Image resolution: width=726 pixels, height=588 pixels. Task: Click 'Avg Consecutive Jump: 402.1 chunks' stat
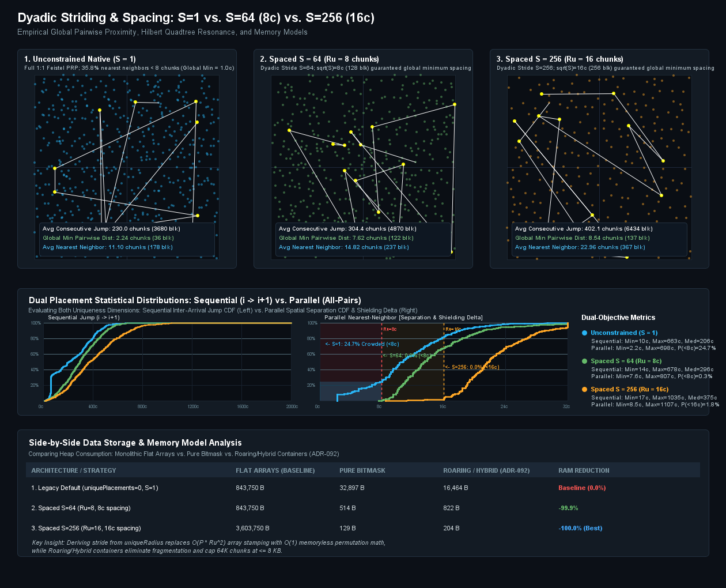point(584,229)
